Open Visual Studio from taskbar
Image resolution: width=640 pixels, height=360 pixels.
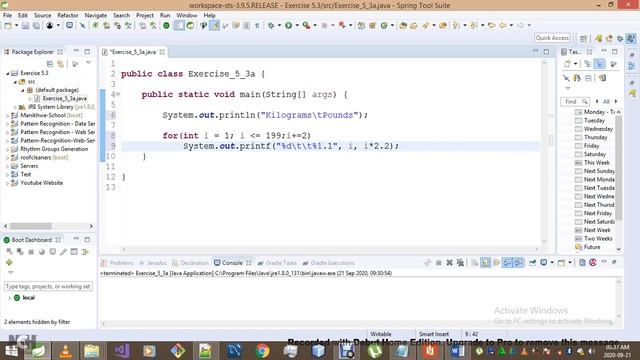pos(121,351)
